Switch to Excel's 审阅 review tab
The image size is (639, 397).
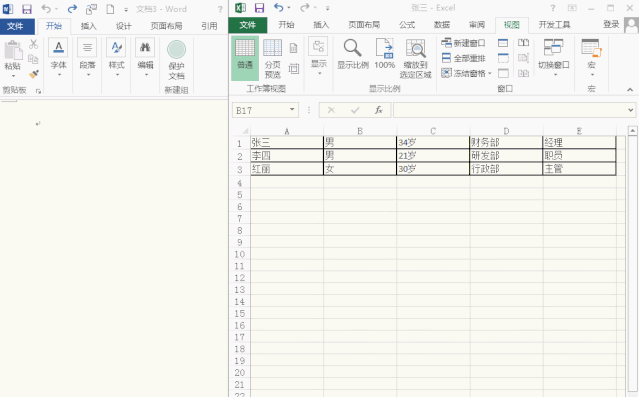click(477, 25)
